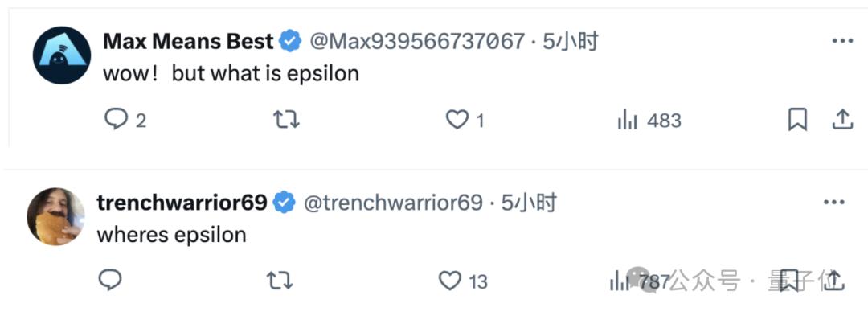
Task: Bookmark Max Means Best's tweet
Action: (x=797, y=120)
